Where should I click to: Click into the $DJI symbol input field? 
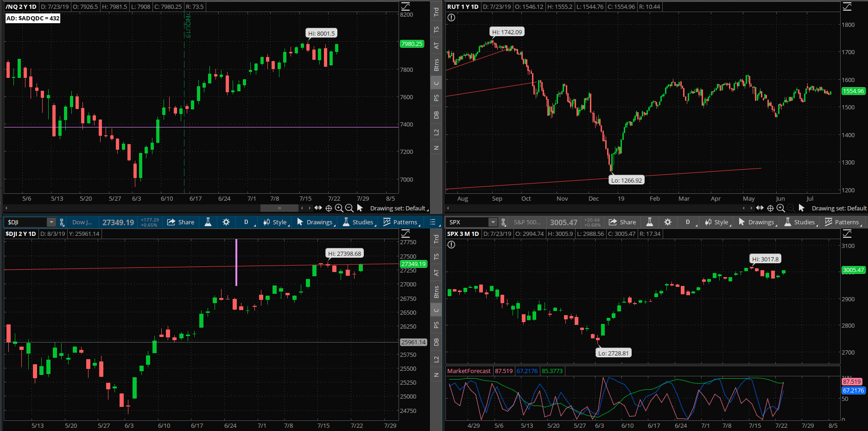(26, 222)
